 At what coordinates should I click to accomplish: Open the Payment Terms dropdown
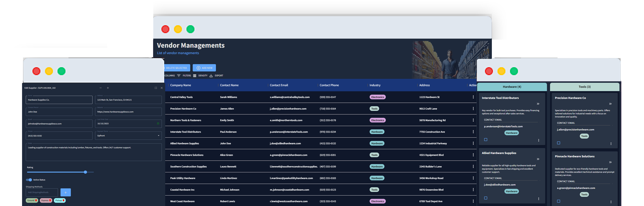(128, 136)
